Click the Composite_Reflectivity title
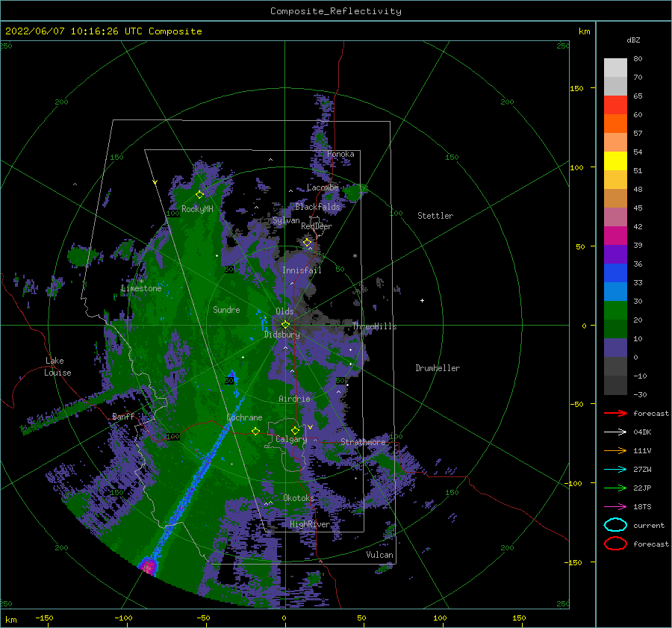This screenshot has width=672, height=628. pos(336,11)
